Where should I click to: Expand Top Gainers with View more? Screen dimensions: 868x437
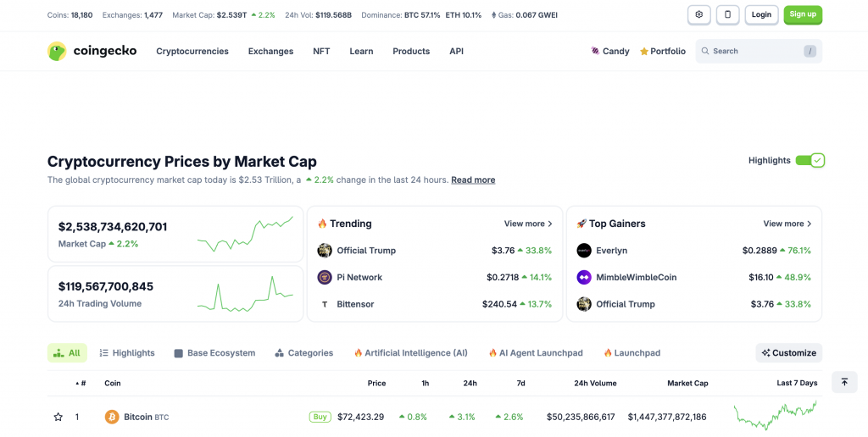[787, 224]
